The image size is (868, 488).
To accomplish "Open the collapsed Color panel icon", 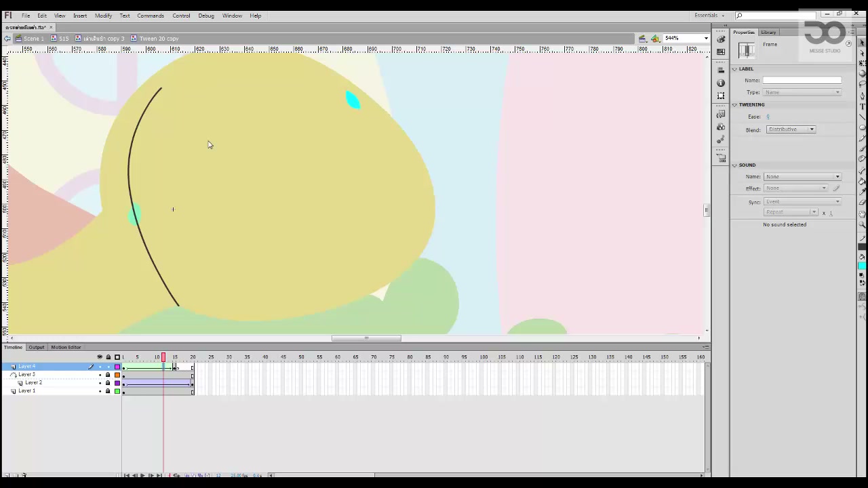I will point(721,39).
